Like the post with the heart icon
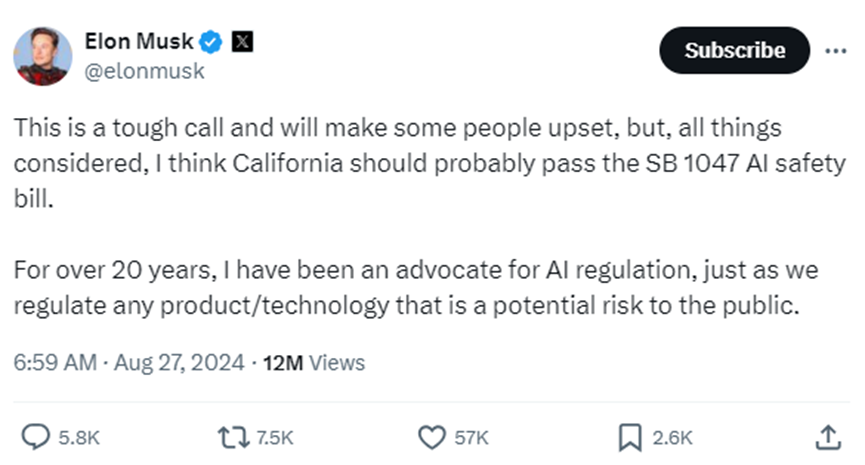Viewport: 865px width, 465px height. pos(430,437)
